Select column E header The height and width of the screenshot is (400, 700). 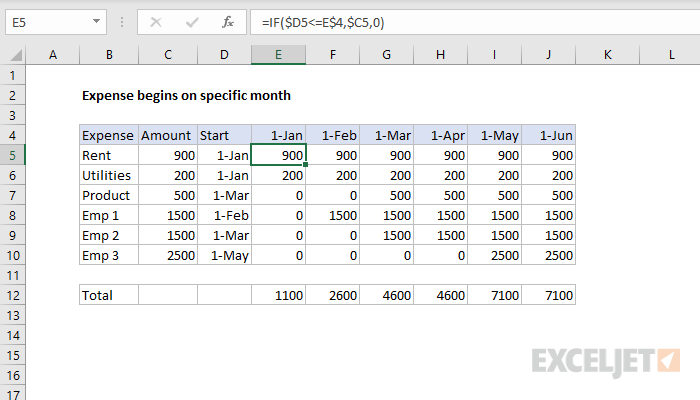(x=278, y=55)
